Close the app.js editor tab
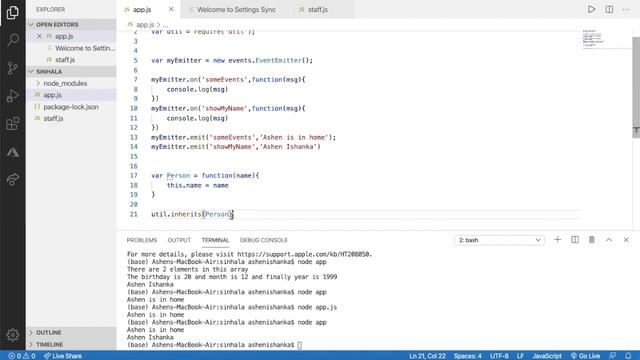The height and width of the screenshot is (360, 640). click(171, 9)
